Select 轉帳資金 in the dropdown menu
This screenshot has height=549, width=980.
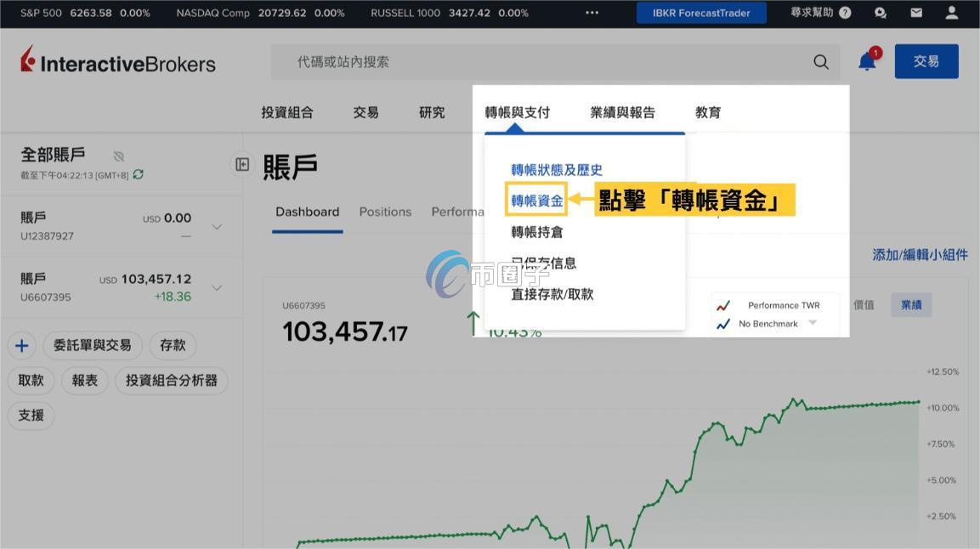pyautogui.click(x=536, y=200)
